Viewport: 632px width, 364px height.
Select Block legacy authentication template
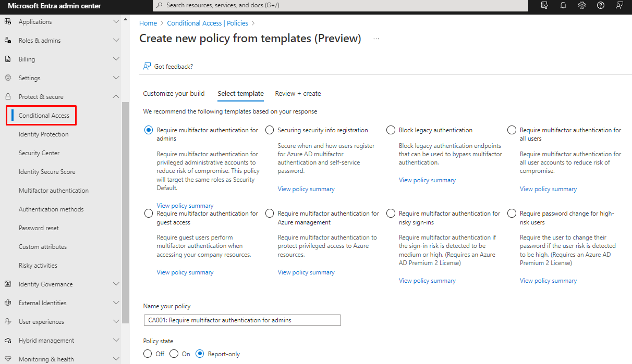click(391, 130)
